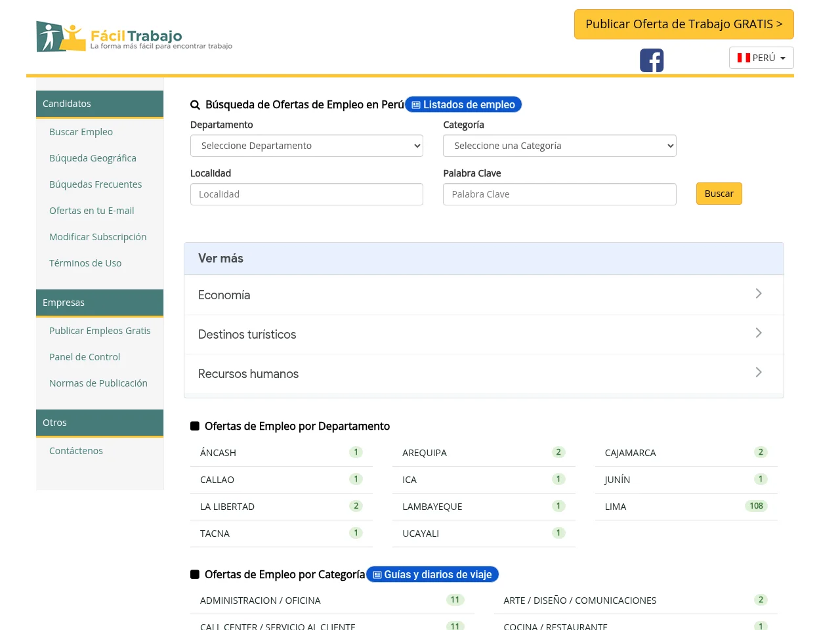This screenshot has height=630, width=840.
Task: Open the Seleccione Departamento dropdown
Action: pyautogui.click(x=306, y=146)
